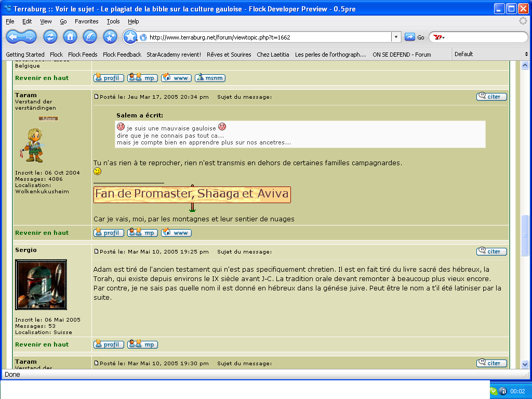Viewport: 532px width, 399px height.
Task: Go forward with the Forward arrow
Action: (29, 37)
